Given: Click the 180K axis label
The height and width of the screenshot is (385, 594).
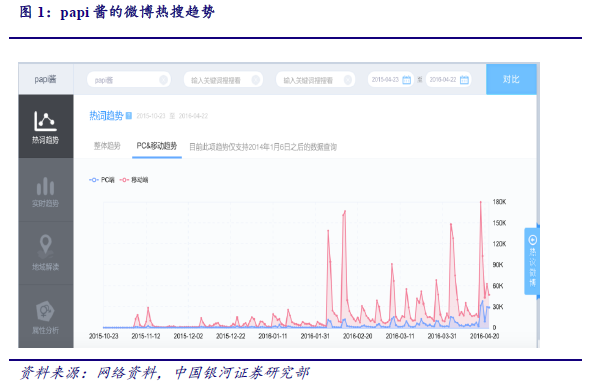Looking at the screenshot, I should (x=499, y=202).
